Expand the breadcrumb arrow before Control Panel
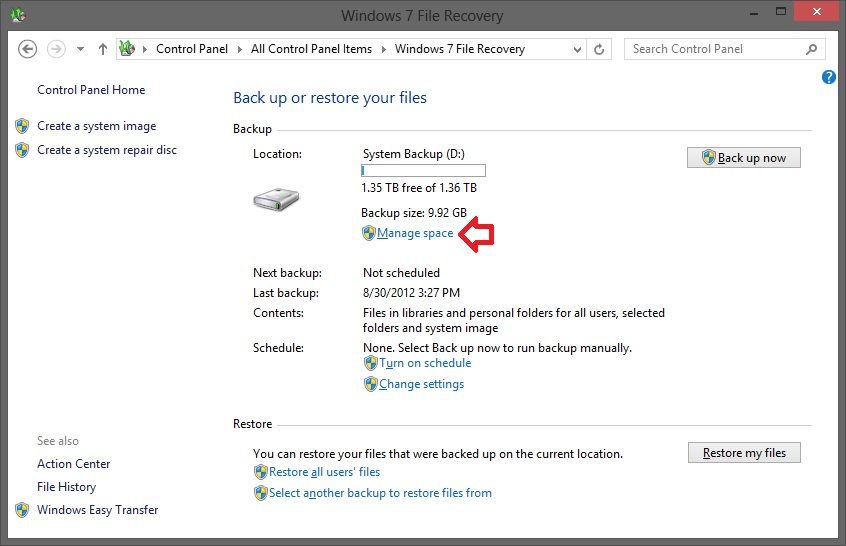Screen dimensions: 846x546 tap(145, 49)
